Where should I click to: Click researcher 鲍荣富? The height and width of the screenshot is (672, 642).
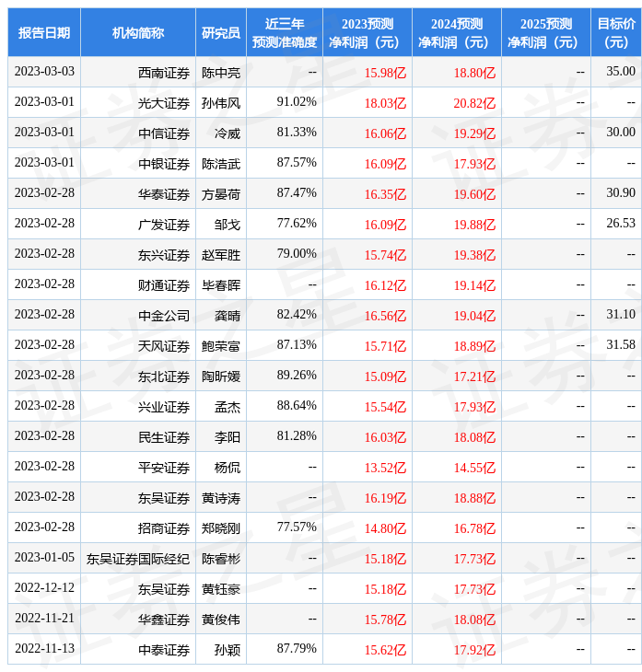click(x=221, y=346)
